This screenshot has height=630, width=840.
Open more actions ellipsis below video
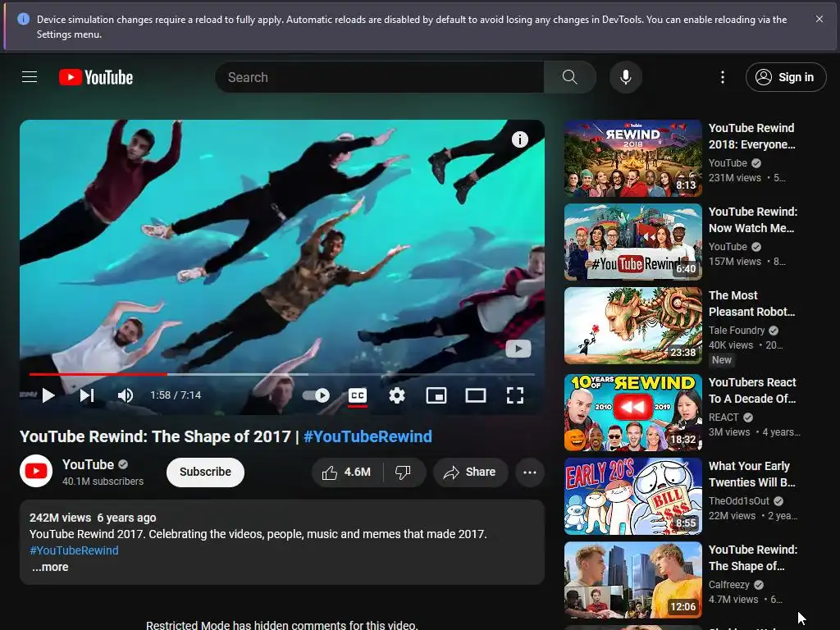click(530, 472)
